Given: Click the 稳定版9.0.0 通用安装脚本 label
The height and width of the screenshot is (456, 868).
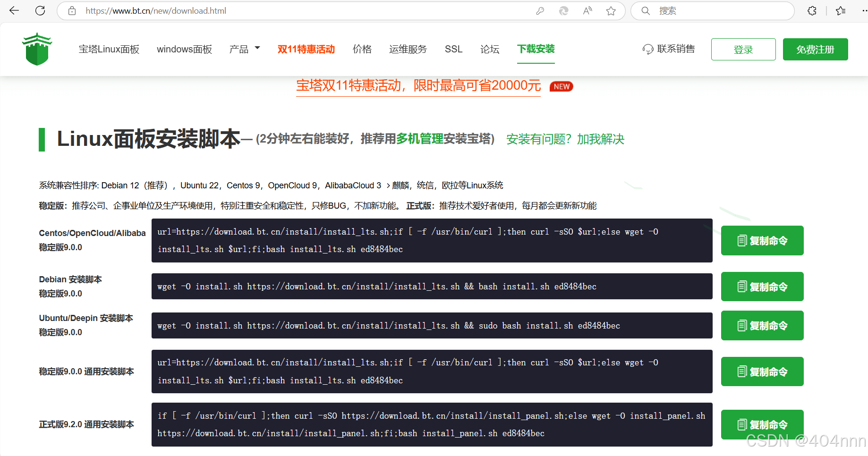Looking at the screenshot, I should click(x=86, y=372).
